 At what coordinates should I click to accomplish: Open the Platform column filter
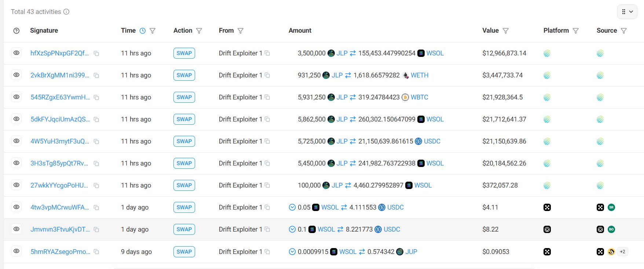coord(576,31)
